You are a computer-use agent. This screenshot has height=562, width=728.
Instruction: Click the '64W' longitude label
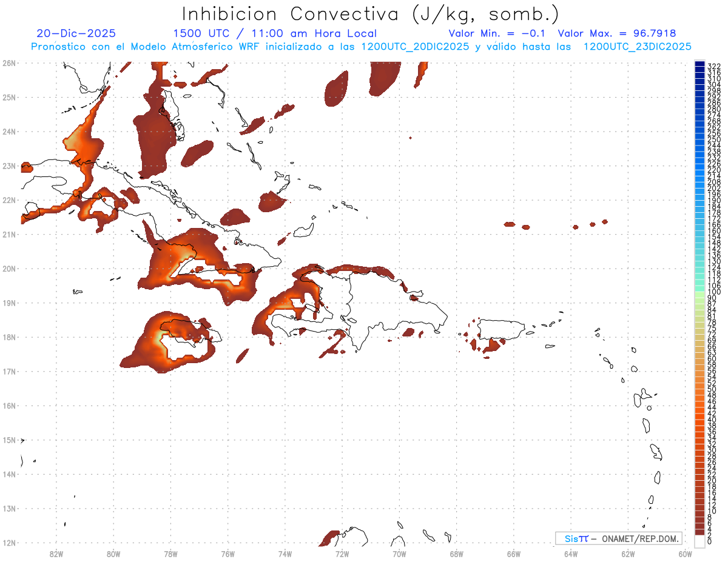tap(571, 554)
